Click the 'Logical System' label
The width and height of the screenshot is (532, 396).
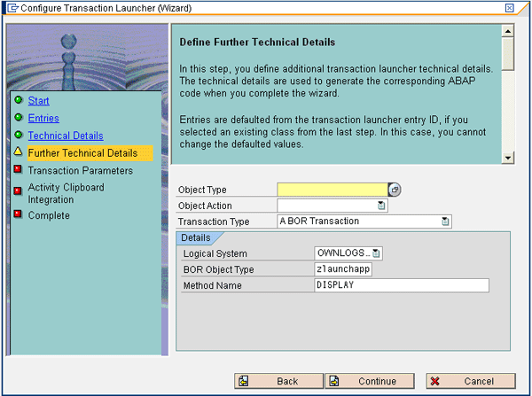point(215,253)
